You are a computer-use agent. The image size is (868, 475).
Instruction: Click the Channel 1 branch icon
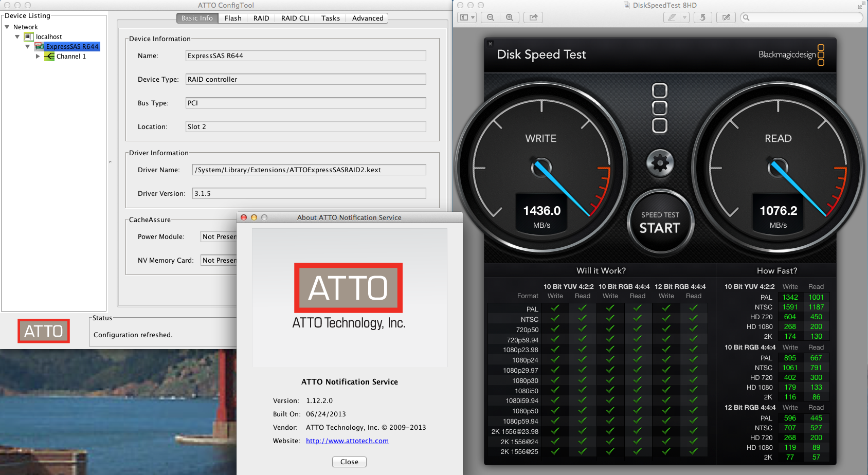point(49,57)
